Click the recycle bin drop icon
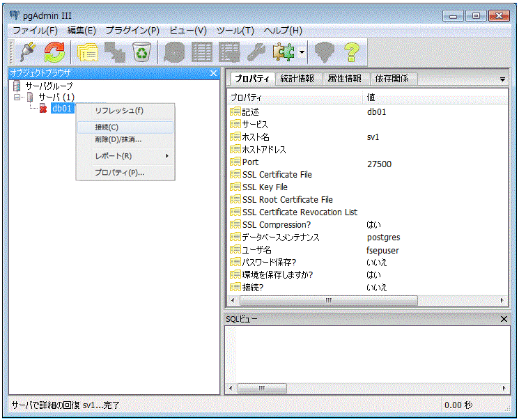 [x=141, y=52]
